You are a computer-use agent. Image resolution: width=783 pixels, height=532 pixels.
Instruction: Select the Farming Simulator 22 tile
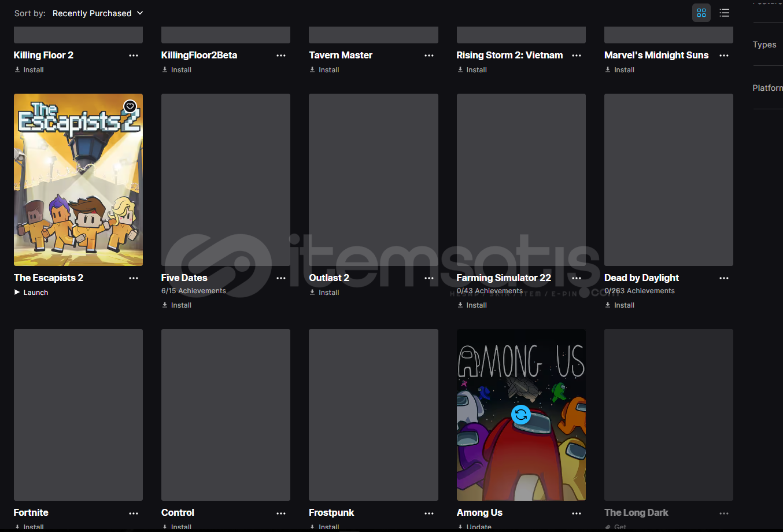[x=521, y=180]
